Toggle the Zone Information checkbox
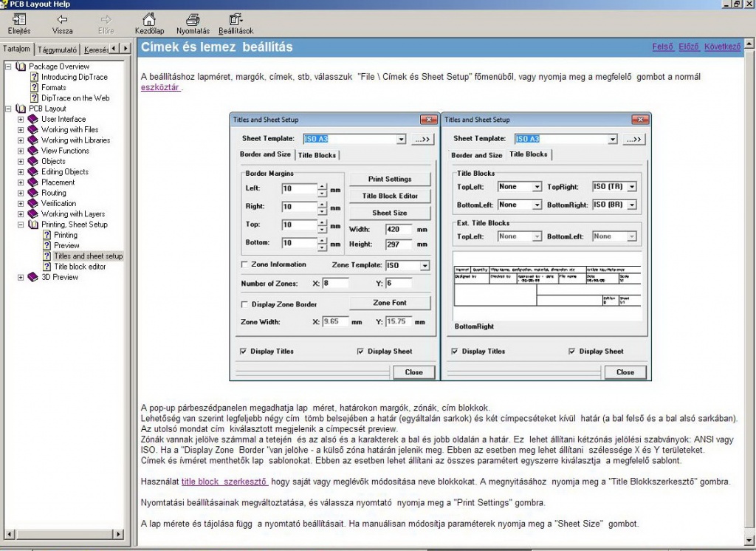756x551 pixels. (244, 265)
